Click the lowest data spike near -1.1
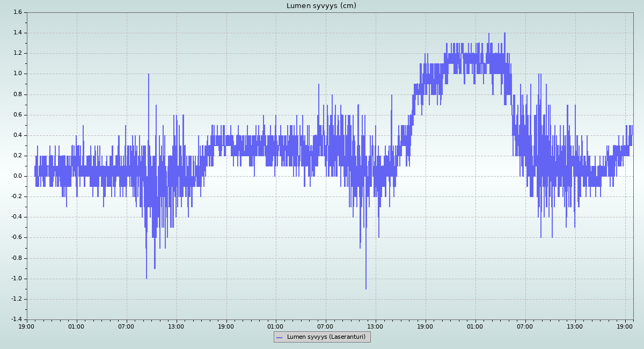The width and height of the screenshot is (644, 349). (x=366, y=288)
